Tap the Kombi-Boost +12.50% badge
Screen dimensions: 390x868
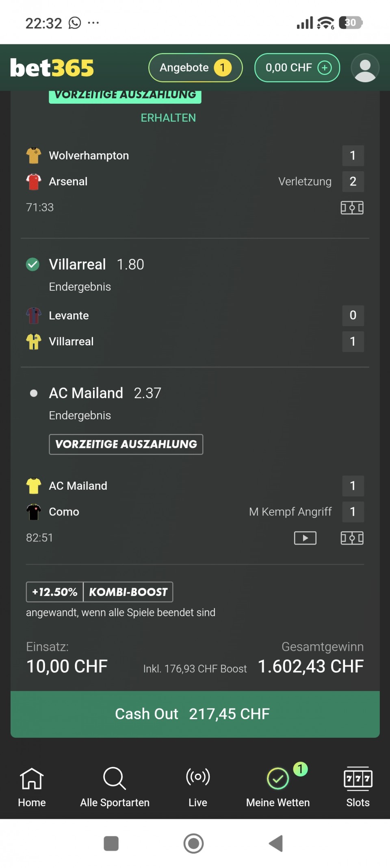tap(100, 592)
